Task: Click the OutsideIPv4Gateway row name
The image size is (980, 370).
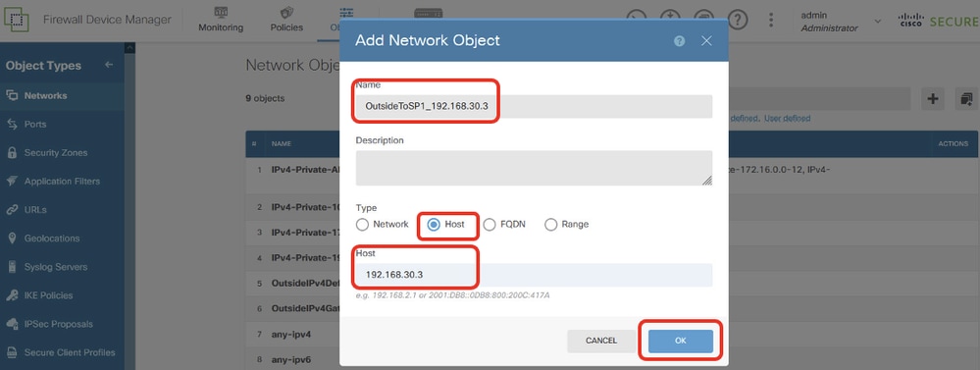Action: pos(305,309)
